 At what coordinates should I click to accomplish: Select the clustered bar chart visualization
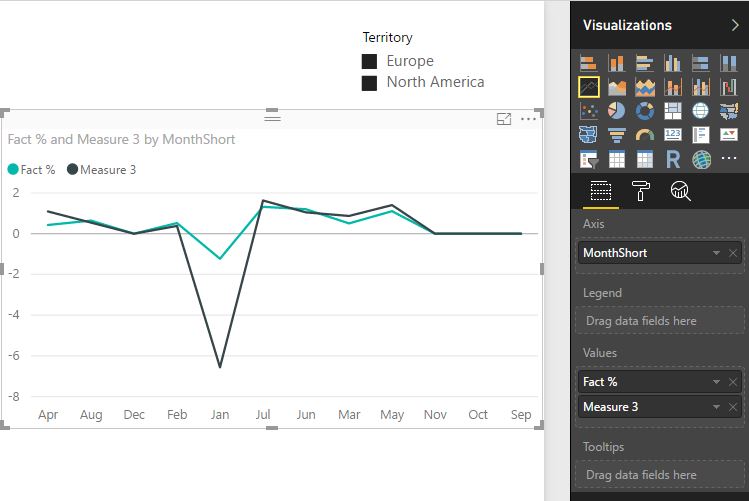point(644,63)
